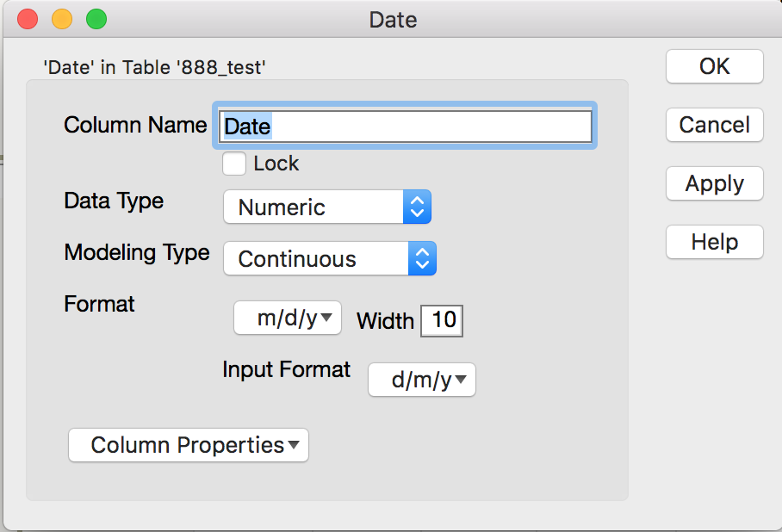Enable the Lock checkbox
The width and height of the screenshot is (782, 532).
coord(234,163)
